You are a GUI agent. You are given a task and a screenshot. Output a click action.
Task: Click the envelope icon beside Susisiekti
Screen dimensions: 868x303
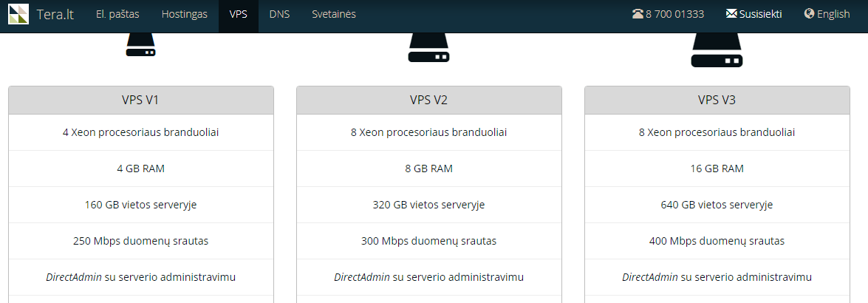(731, 14)
